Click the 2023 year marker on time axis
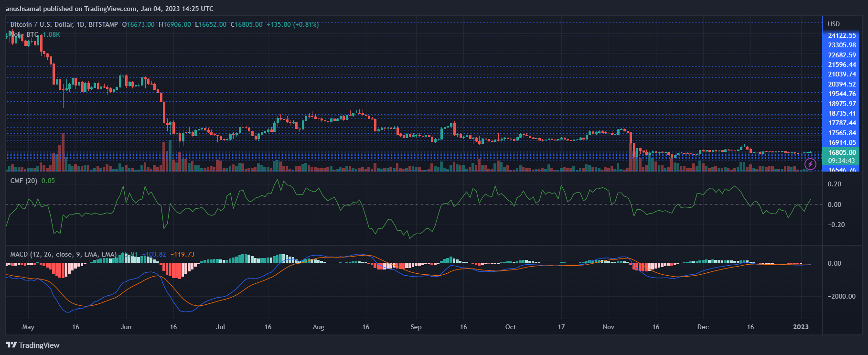The width and height of the screenshot is (868, 355). [x=801, y=327]
